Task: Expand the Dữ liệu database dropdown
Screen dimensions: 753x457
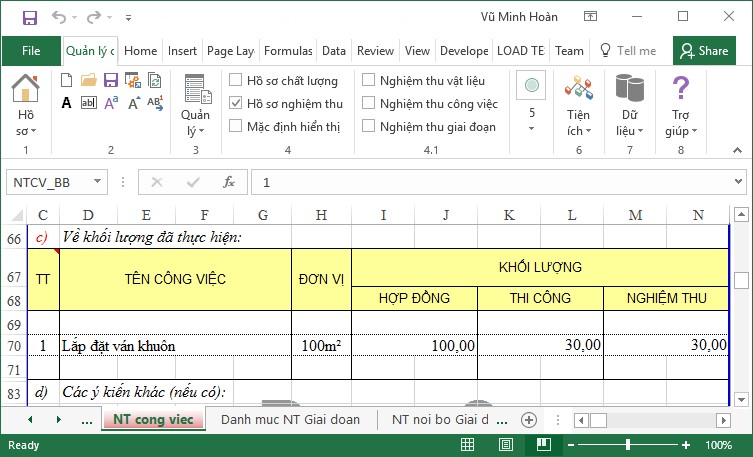Action: point(629,108)
